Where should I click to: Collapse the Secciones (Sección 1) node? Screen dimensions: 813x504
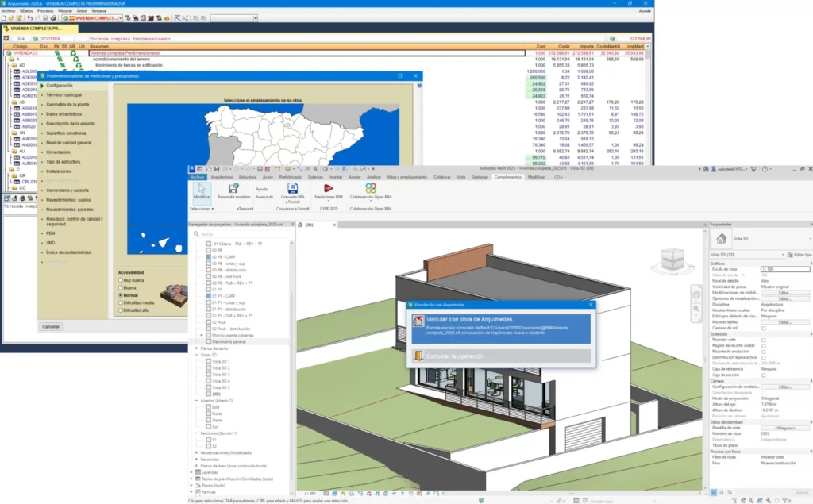(x=197, y=433)
